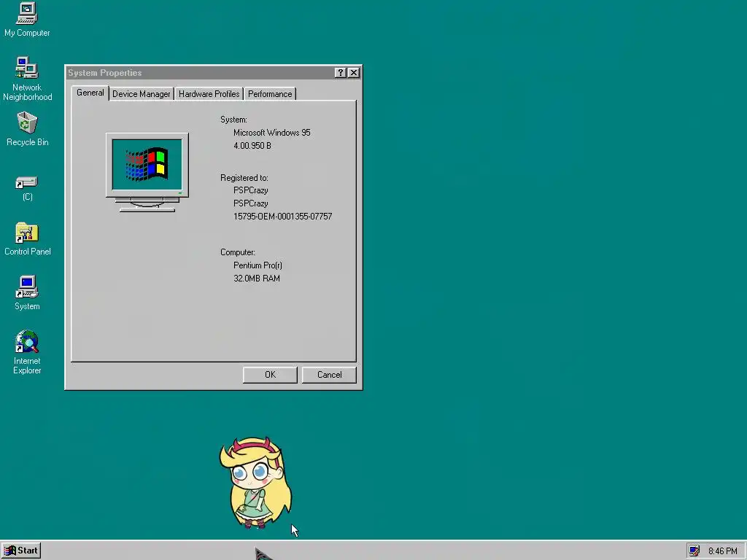Click the version text '4.00.950 B'

pos(252,146)
